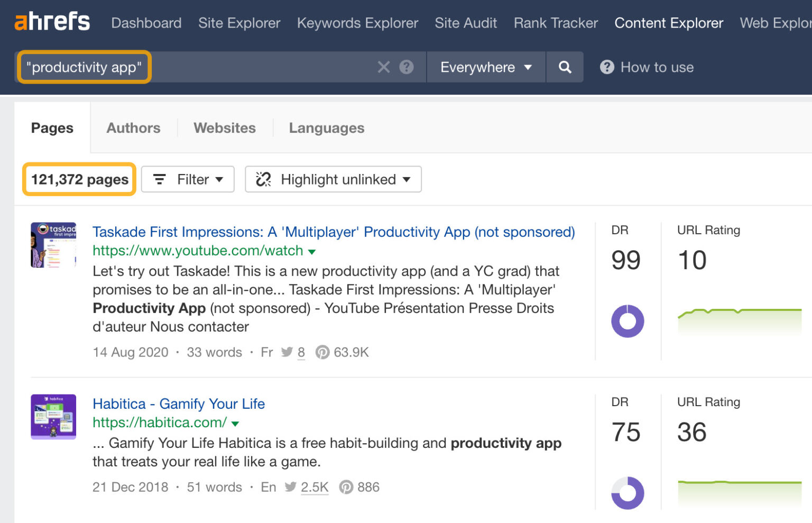Expand the Highlight unlinked dropdown
Viewport: 812px width, 523px height.
point(405,180)
